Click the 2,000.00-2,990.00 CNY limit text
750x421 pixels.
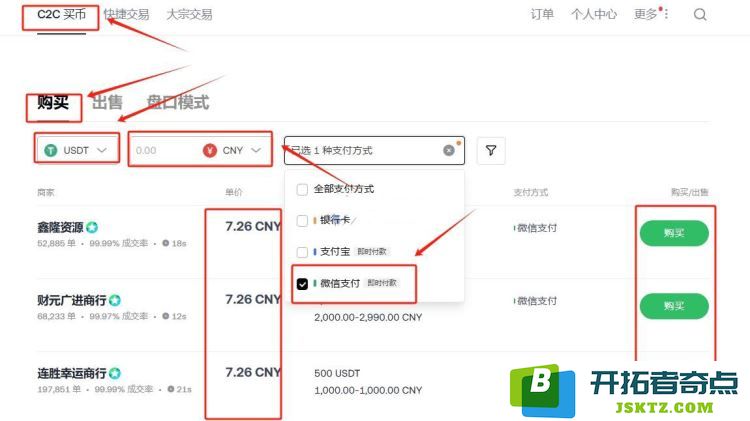368,317
